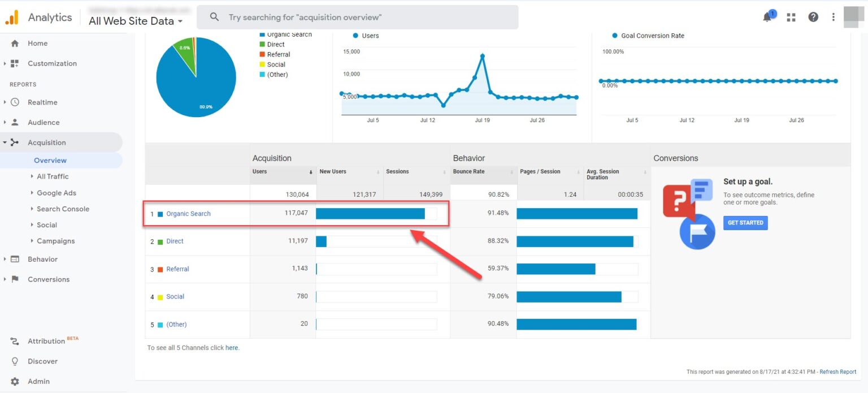Open Attribution beta icon in sidebar
The width and height of the screenshot is (868, 393).
click(x=15, y=341)
